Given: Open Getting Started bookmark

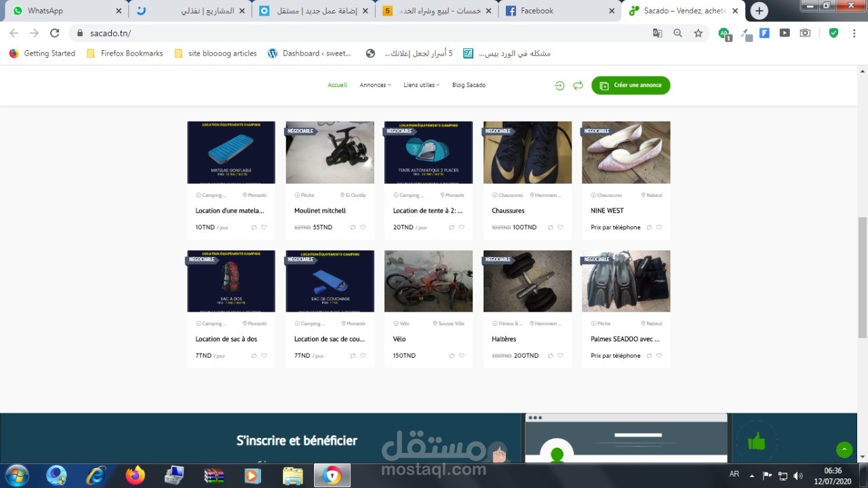Looking at the screenshot, I should pos(42,53).
